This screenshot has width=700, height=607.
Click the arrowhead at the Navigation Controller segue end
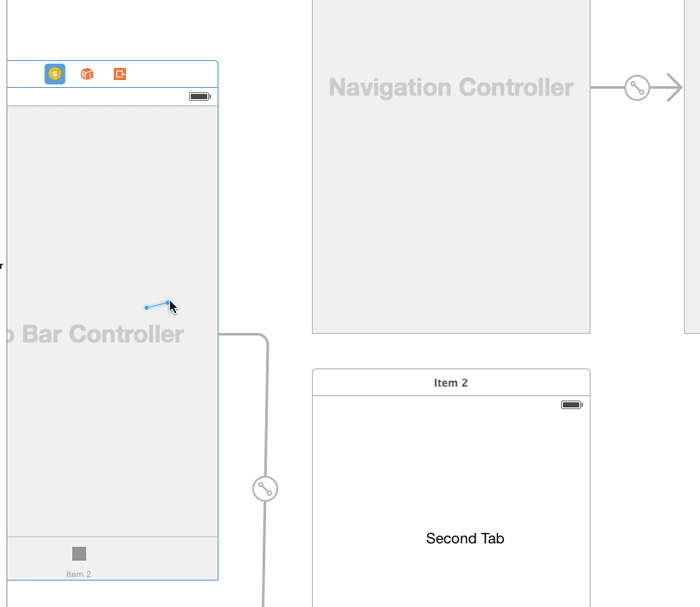coord(673,88)
